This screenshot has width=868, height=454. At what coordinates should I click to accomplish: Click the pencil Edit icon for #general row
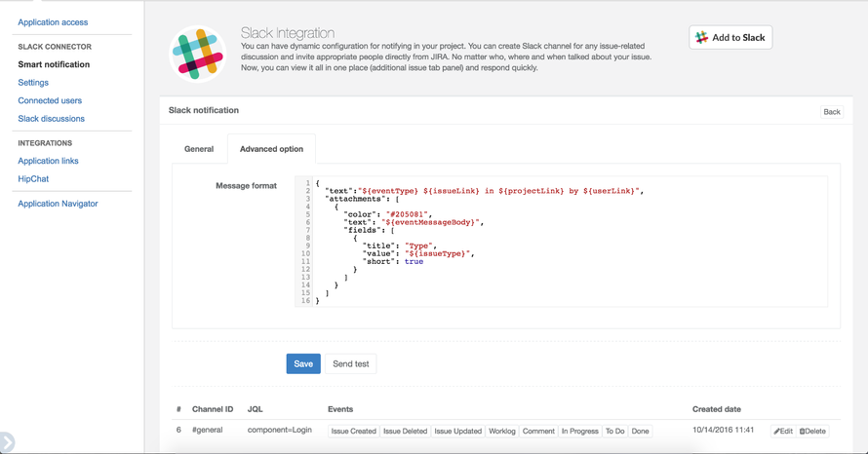click(783, 432)
